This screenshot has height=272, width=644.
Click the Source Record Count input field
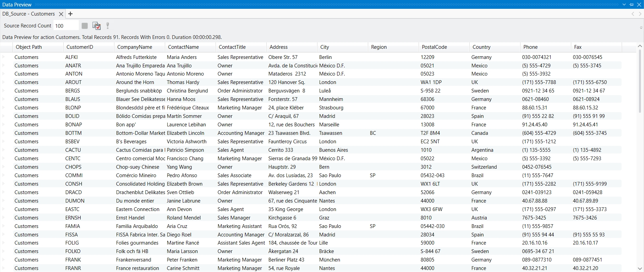point(66,26)
